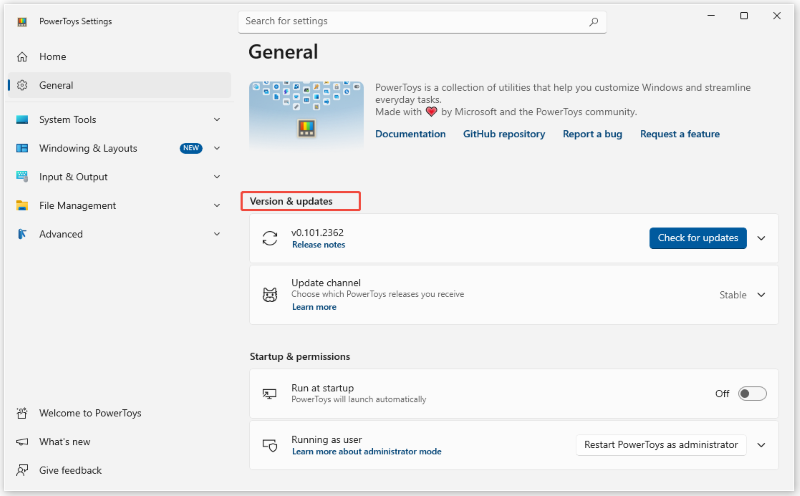Screen dimensions: 800x496
Task: Click the Home house icon
Action: [x=22, y=57]
